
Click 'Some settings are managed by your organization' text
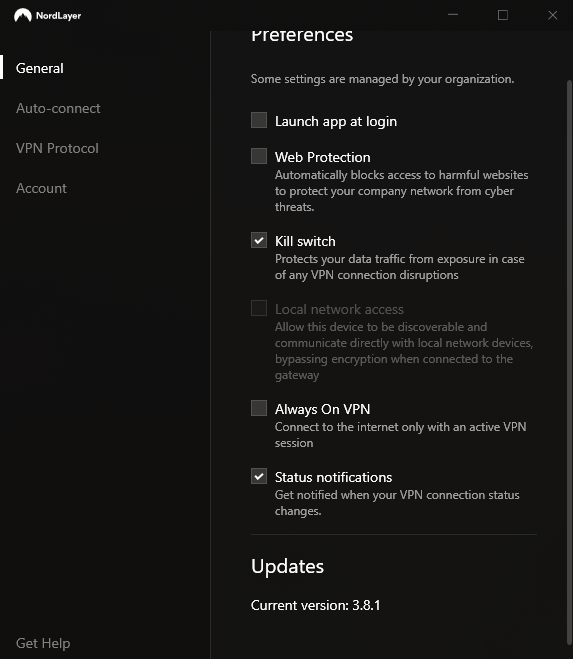[382, 79]
